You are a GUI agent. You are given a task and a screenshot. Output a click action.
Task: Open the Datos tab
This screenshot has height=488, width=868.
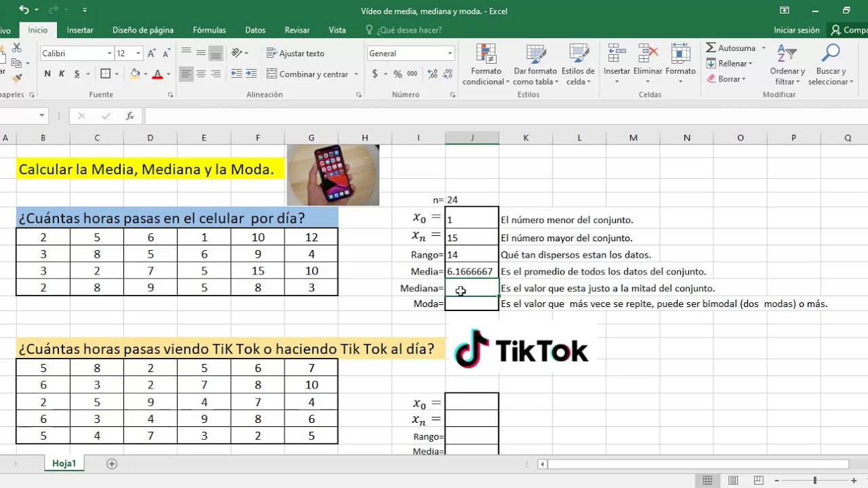click(x=255, y=30)
